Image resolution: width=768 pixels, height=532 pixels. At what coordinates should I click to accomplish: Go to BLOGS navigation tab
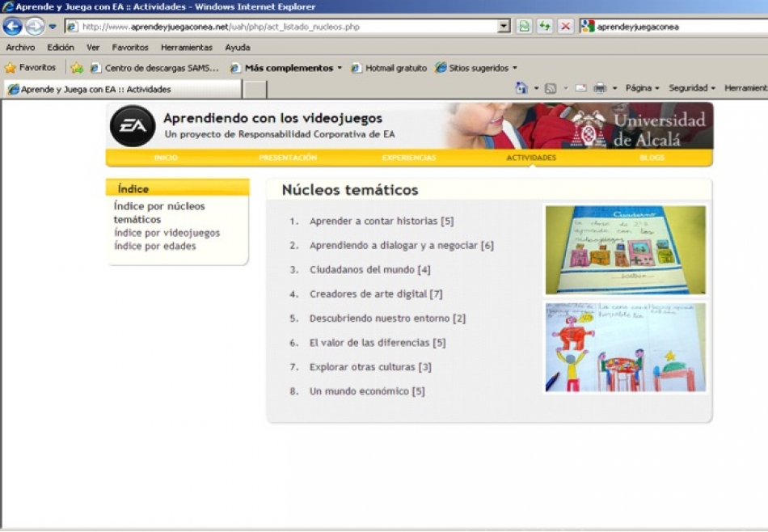pyautogui.click(x=652, y=158)
